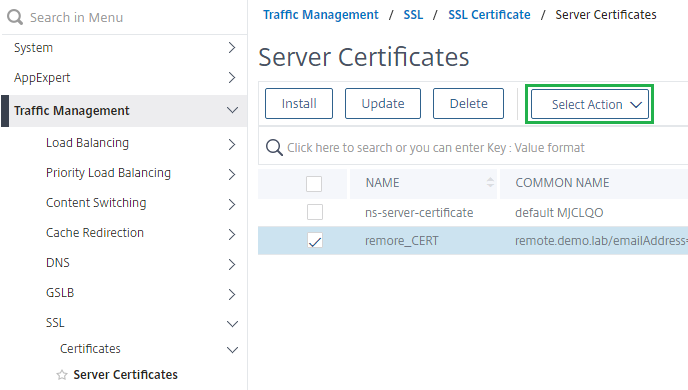Viewport: 688px width, 390px height.
Task: Collapse the Certificates submenu chevron
Action: (233, 350)
